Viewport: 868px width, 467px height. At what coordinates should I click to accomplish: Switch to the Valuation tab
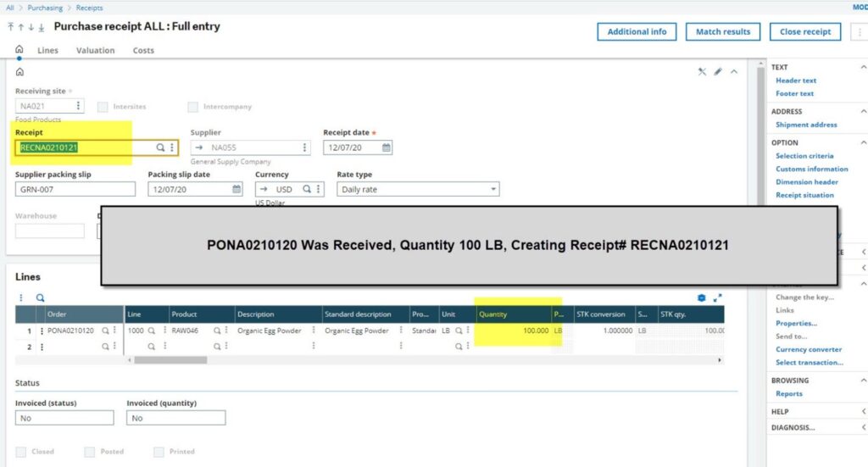(95, 51)
